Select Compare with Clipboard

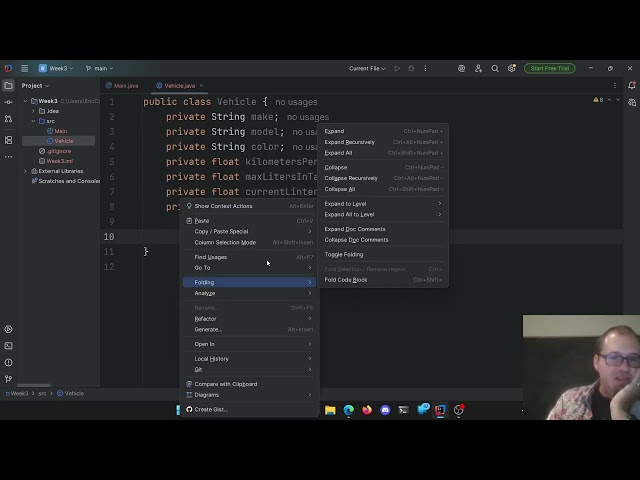250,384
